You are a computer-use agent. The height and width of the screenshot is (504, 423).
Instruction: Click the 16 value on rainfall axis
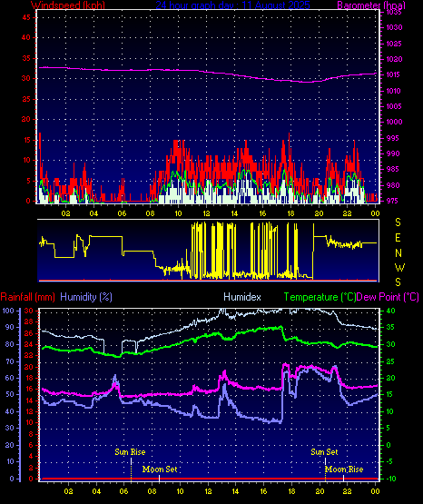(29, 390)
